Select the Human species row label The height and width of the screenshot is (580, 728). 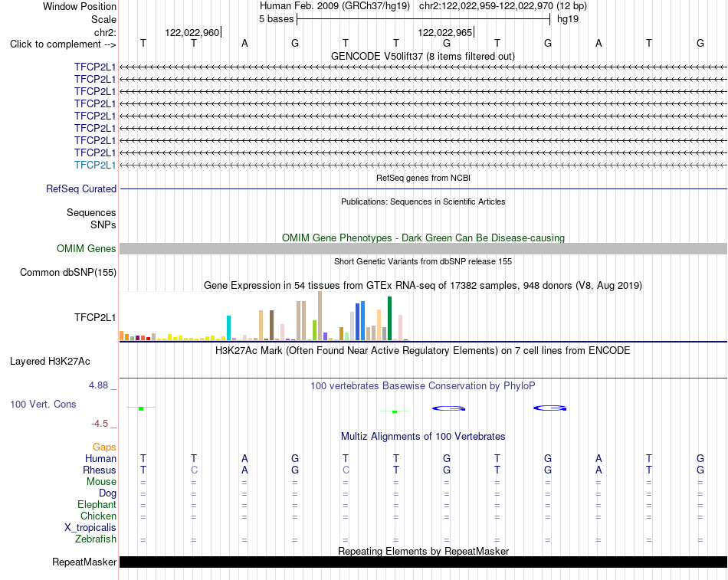100,458
